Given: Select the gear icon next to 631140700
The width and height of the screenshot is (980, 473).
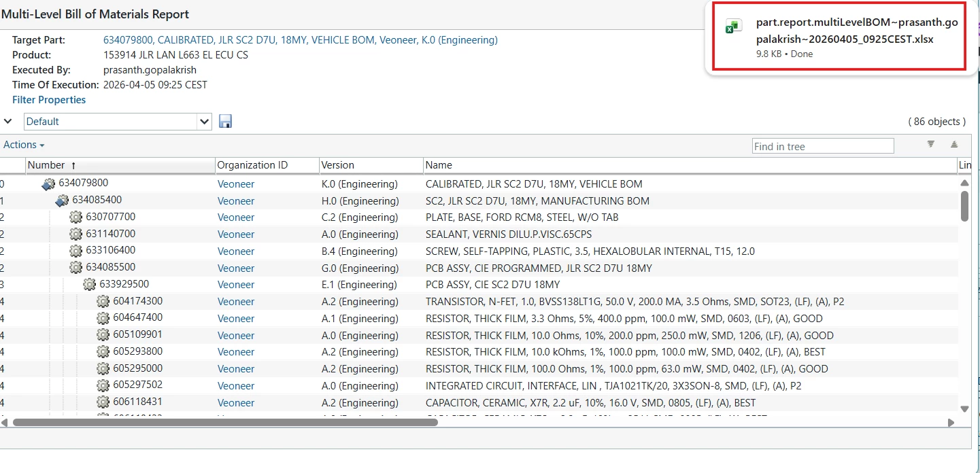Looking at the screenshot, I should click(75, 234).
